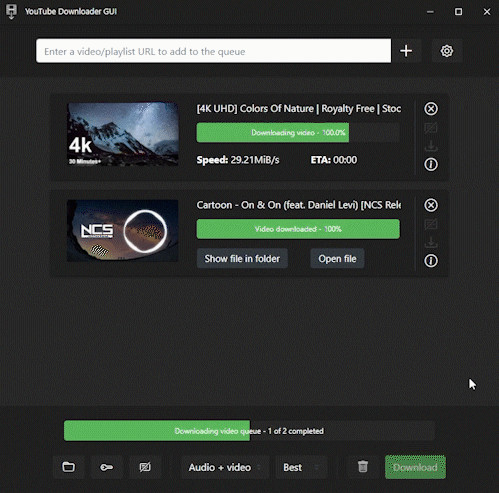Click the 4K Colors Of Nature thumbnail
This screenshot has height=493, width=499.
(123, 134)
